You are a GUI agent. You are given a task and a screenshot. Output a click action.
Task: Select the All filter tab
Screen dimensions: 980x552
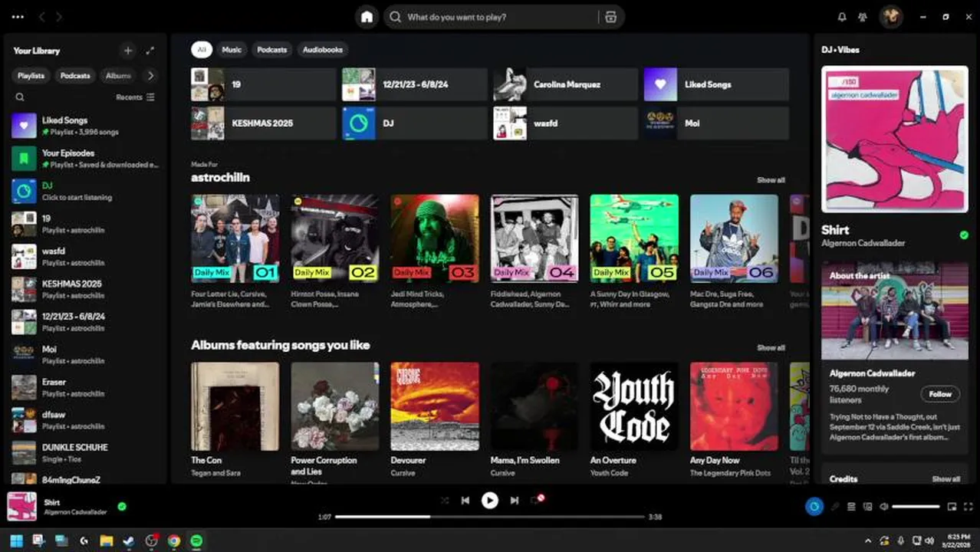point(202,50)
